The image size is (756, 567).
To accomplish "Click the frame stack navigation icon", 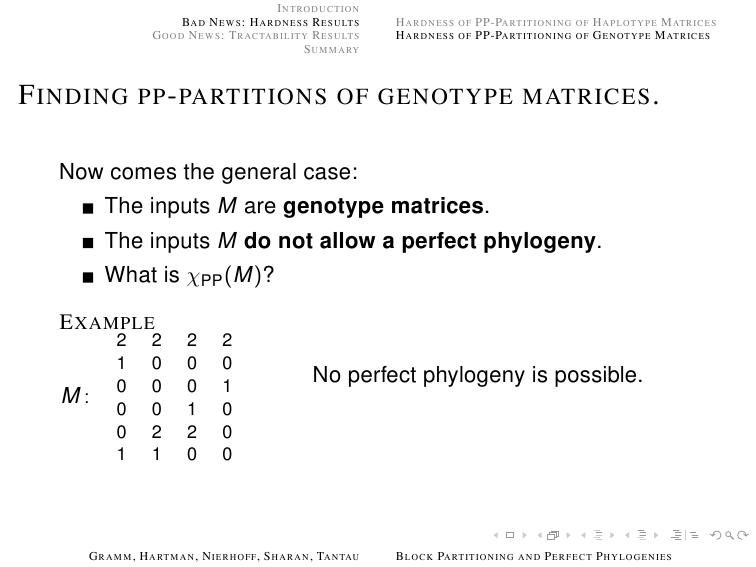I will [553, 535].
